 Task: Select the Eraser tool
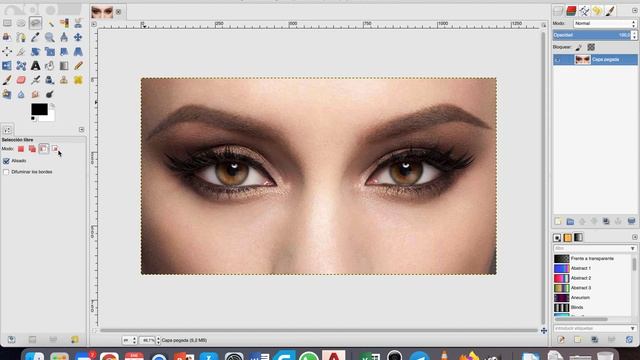click(21, 80)
